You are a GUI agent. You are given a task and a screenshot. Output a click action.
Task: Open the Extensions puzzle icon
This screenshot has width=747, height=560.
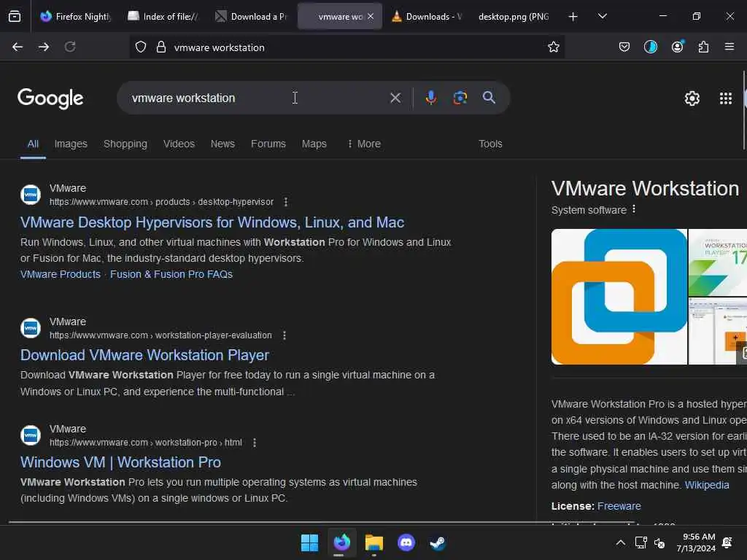pyautogui.click(x=703, y=47)
